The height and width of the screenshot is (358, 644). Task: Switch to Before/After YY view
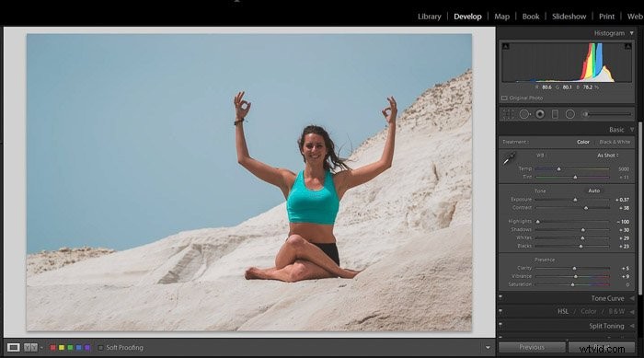30,348
